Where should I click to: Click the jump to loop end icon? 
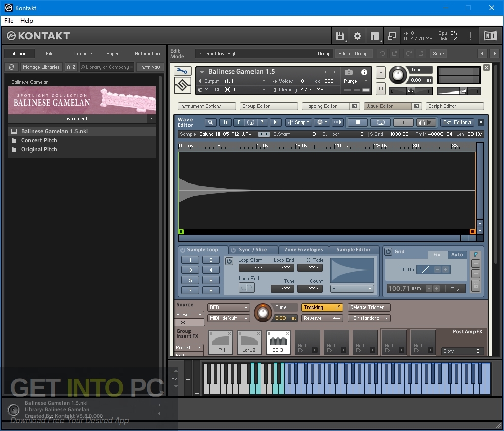[x=263, y=122]
